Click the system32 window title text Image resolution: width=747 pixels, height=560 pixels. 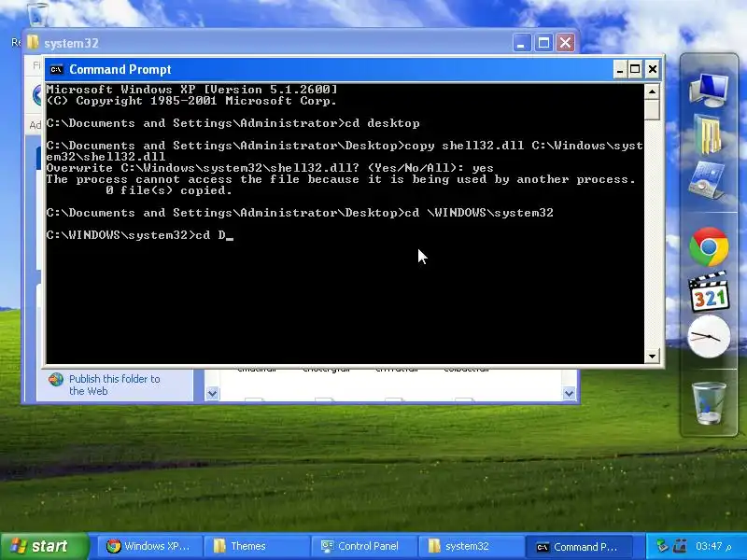coord(72,43)
